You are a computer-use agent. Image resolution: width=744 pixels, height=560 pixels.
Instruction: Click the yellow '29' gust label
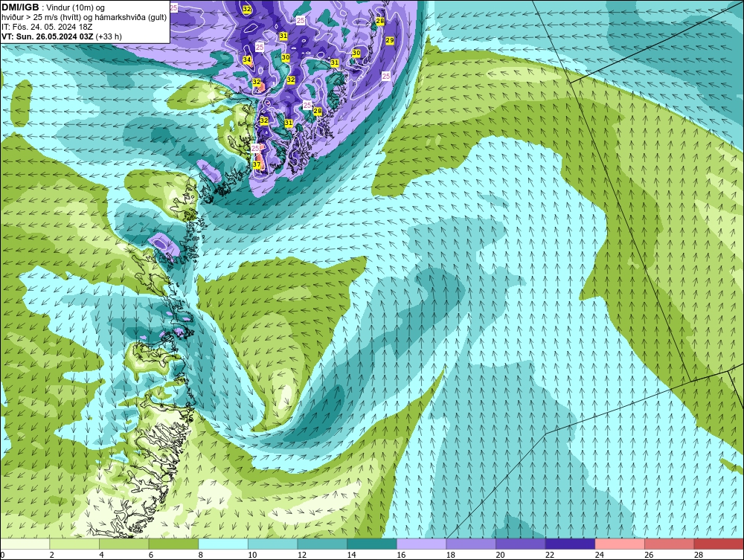pos(390,41)
